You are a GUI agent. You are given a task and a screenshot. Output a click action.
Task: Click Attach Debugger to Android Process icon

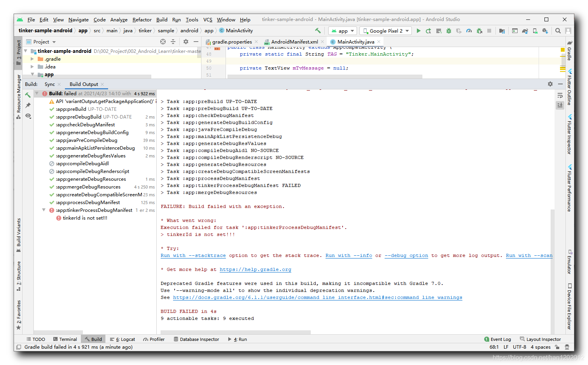point(479,31)
